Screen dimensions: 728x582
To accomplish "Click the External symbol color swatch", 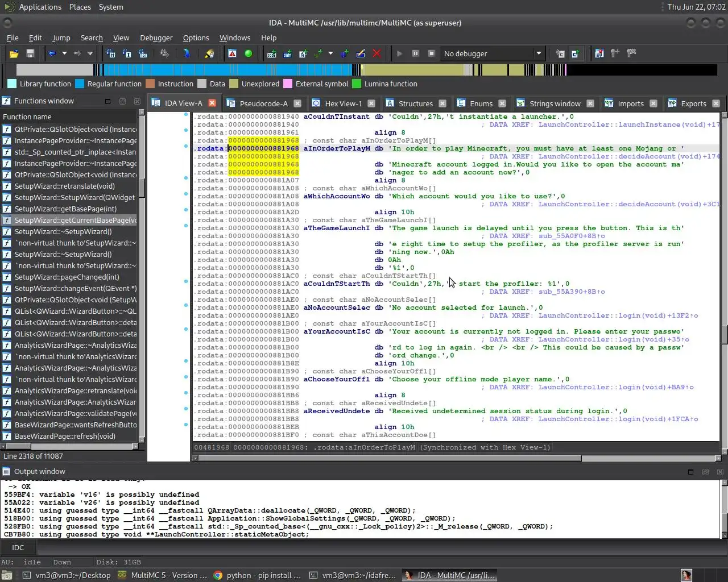I will coord(288,84).
